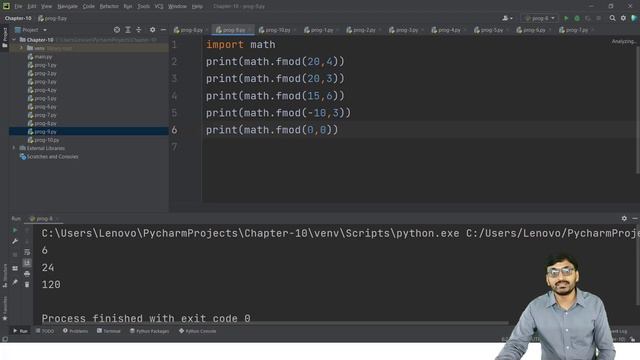Toggle scroll to end in console
This screenshot has height=360, width=640.
point(27,263)
